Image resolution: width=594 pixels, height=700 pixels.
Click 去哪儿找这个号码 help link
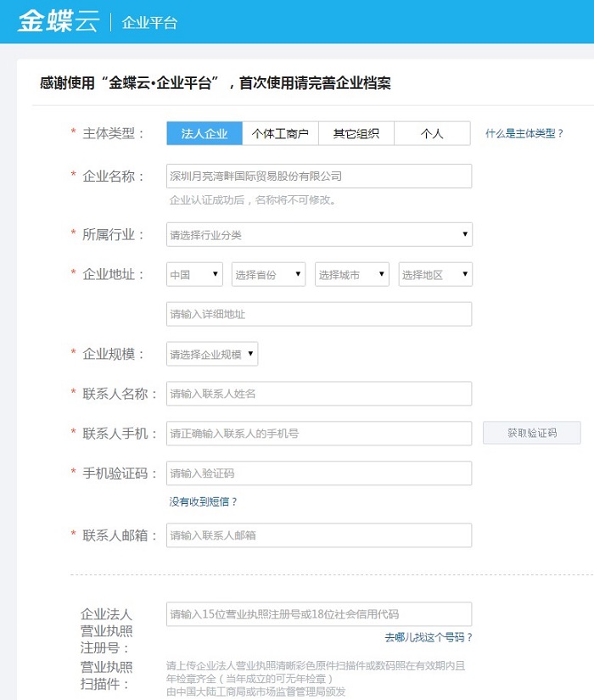pyautogui.click(x=429, y=637)
